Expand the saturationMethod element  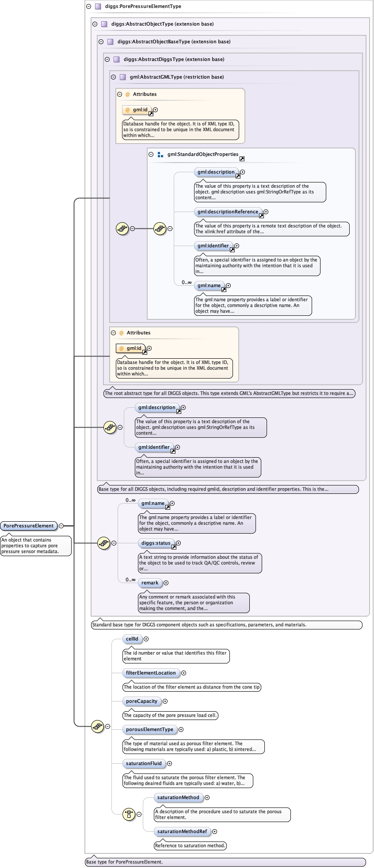tap(207, 797)
